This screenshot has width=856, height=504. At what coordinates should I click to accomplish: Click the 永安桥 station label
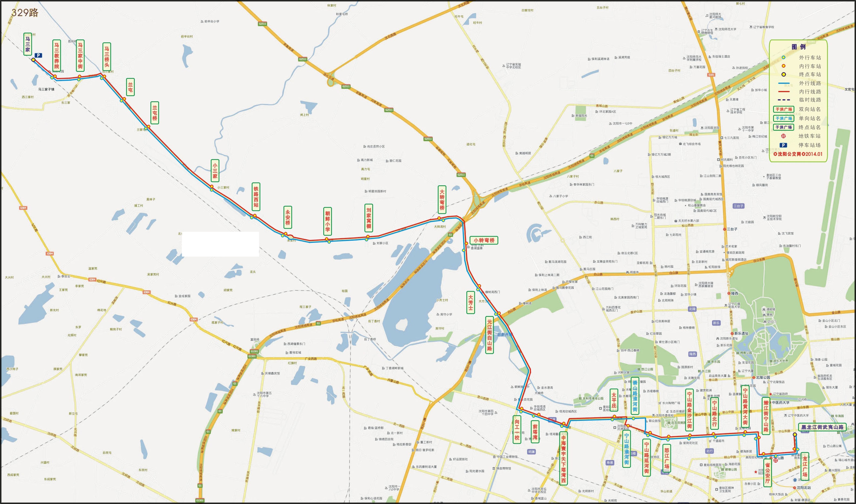[288, 217]
